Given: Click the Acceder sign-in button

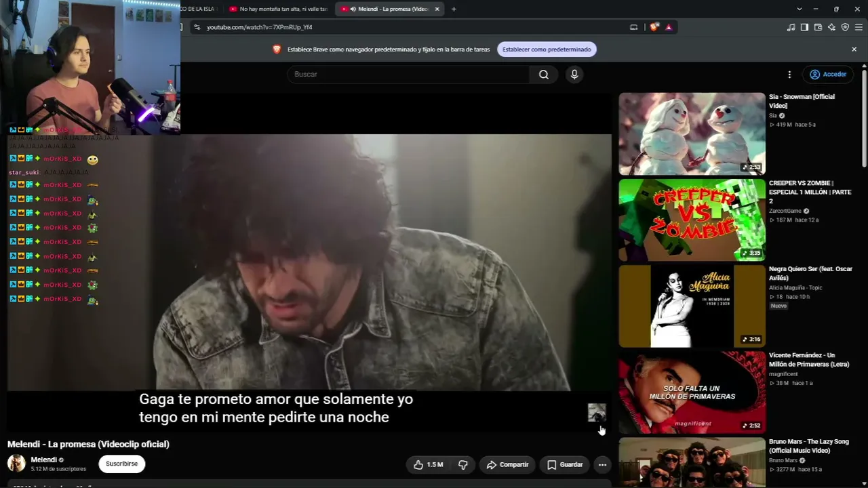Looking at the screenshot, I should (x=828, y=75).
